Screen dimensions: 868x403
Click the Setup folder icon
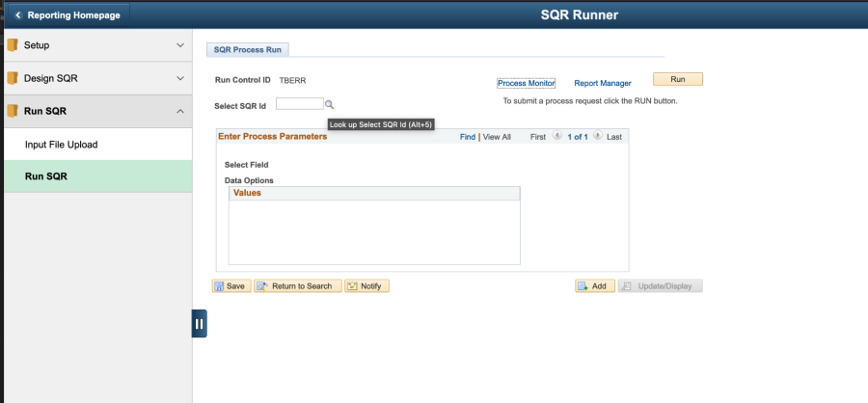click(13, 45)
